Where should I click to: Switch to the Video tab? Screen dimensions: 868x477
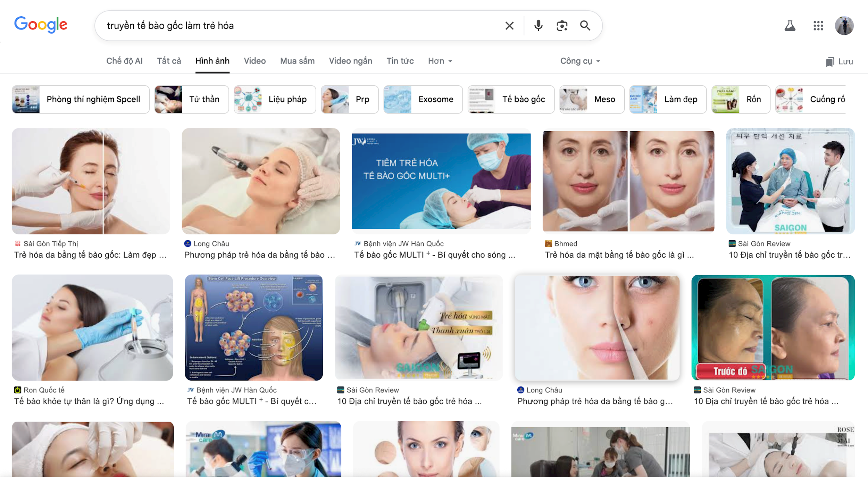(254, 61)
